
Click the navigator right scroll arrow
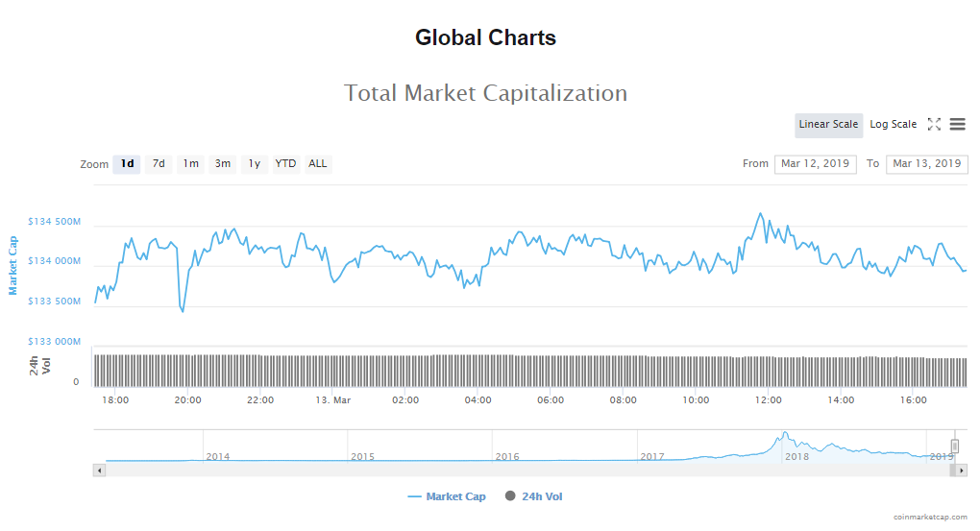pyautogui.click(x=962, y=470)
